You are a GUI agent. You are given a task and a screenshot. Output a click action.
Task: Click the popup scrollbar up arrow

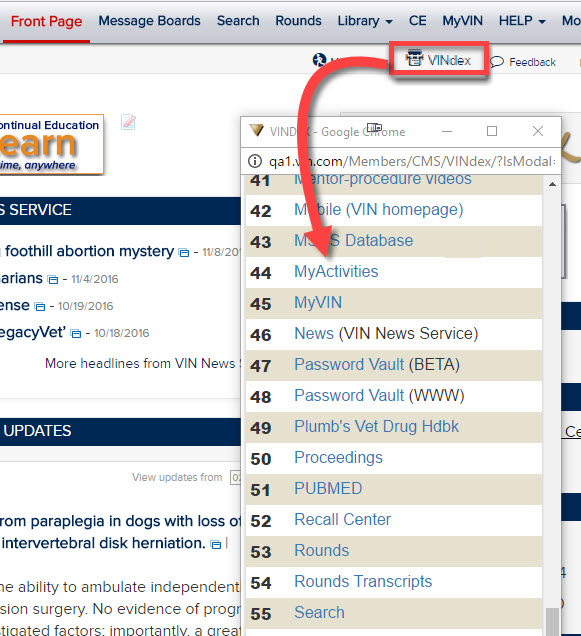[552, 184]
